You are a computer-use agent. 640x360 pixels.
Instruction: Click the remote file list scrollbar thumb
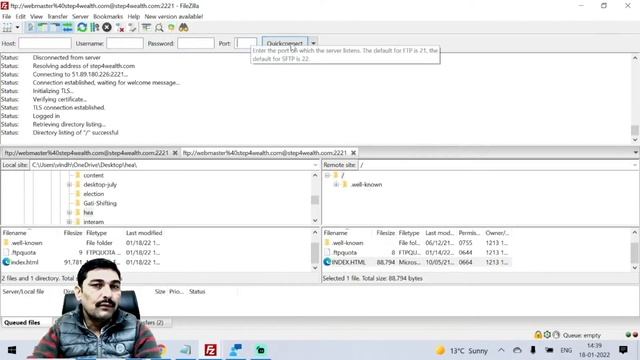click(635, 253)
